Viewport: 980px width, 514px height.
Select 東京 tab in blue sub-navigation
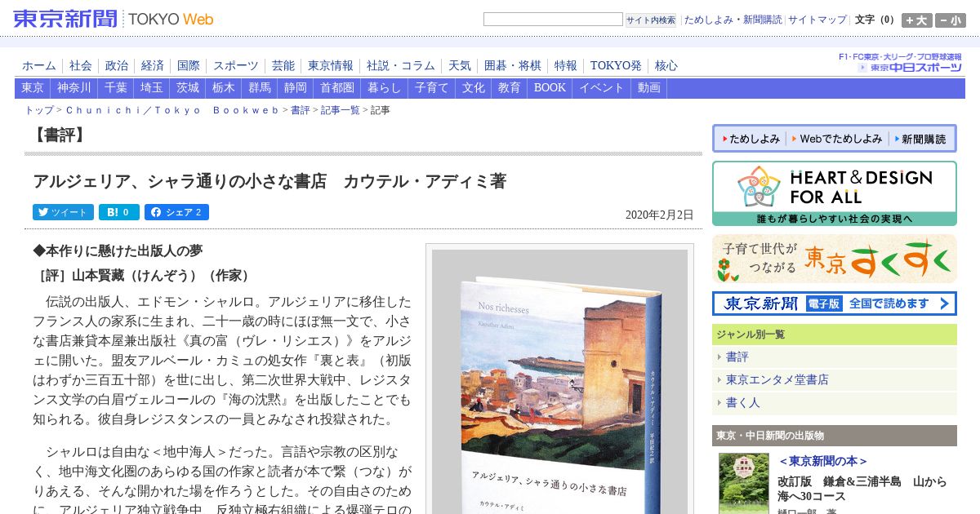tap(33, 88)
